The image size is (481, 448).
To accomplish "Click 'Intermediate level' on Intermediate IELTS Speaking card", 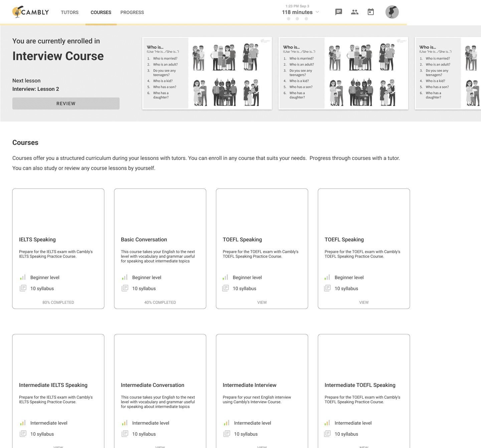I will (x=49, y=423).
